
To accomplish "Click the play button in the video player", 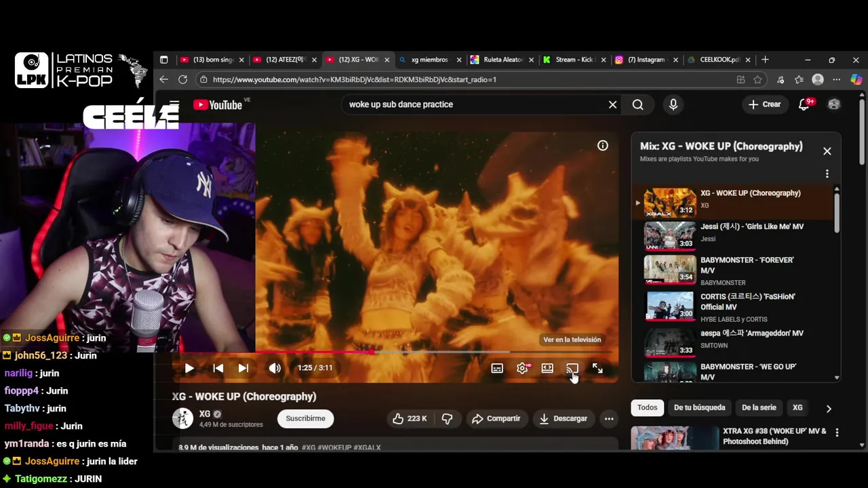I will click(x=189, y=368).
